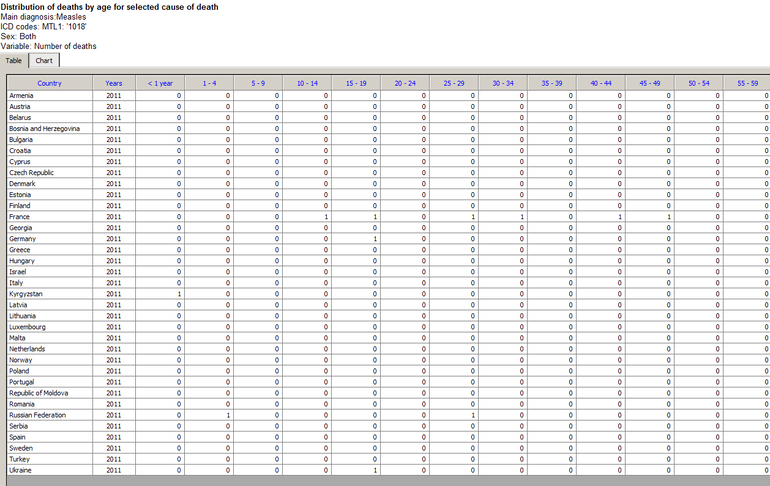770x486 pixels.
Task: Click the Country column header
Action: pyautogui.click(x=49, y=83)
